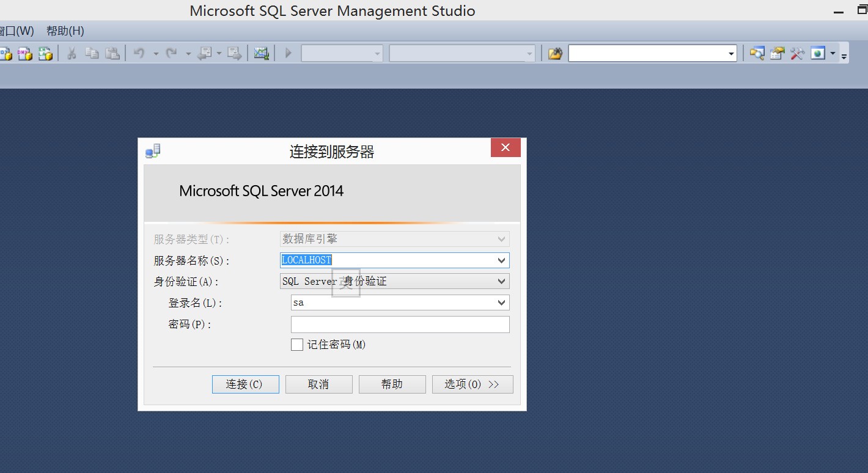Viewport: 868px width, 473px height.
Task: Click the Undo arrow icon
Action: (x=139, y=54)
